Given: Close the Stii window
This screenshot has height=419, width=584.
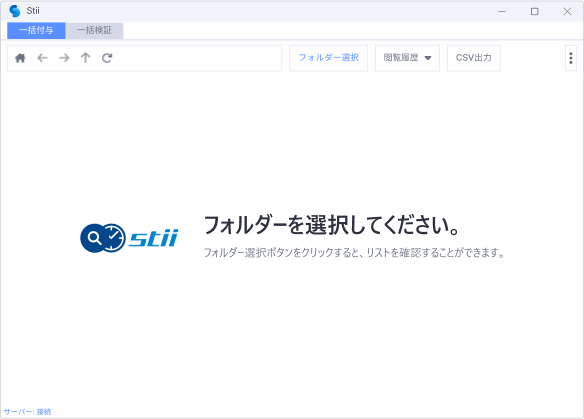Looking at the screenshot, I should pos(567,12).
